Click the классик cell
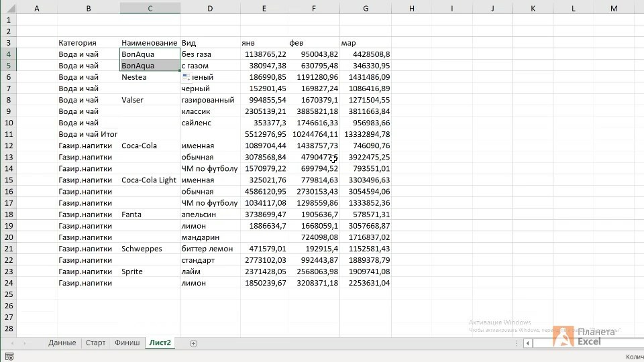 click(x=210, y=111)
